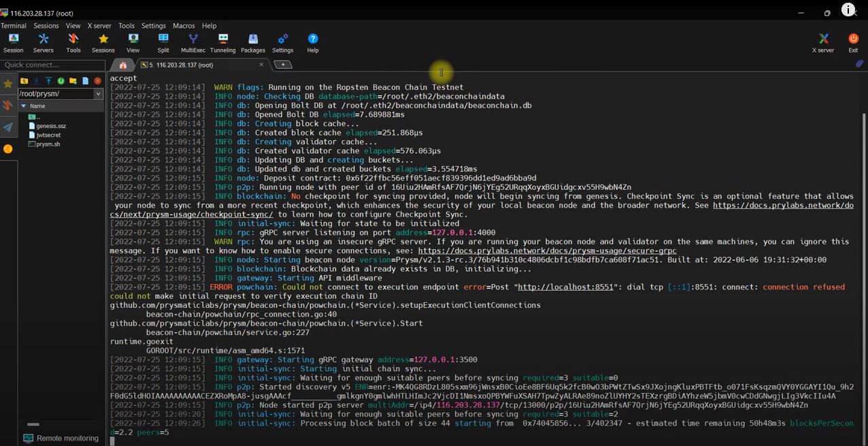Click the Split terminal icon

163,43
